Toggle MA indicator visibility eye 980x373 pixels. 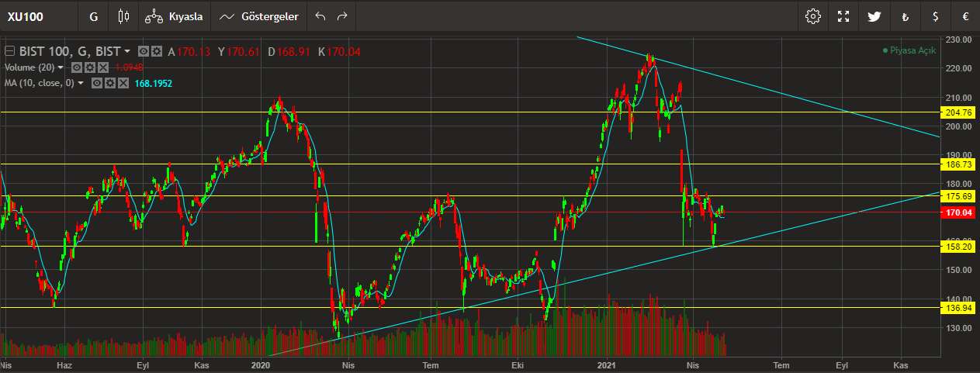pyautogui.click(x=97, y=82)
